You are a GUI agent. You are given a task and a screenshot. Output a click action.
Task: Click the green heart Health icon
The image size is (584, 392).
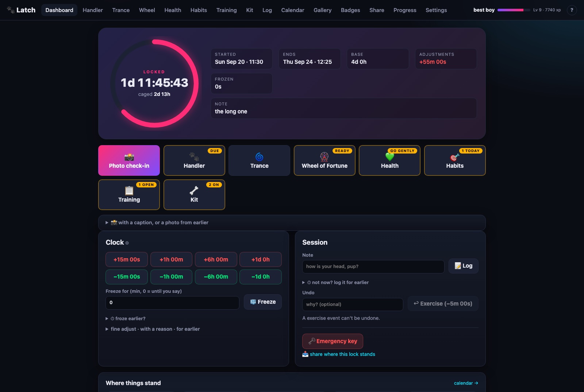390,157
